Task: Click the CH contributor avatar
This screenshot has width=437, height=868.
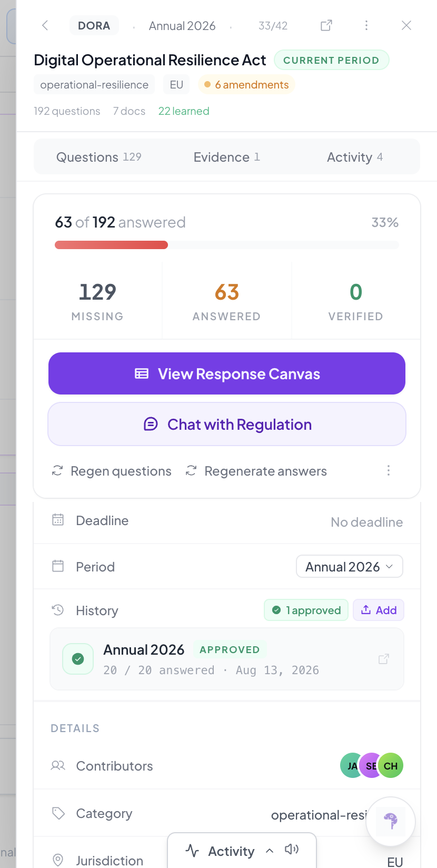Action: (391, 766)
